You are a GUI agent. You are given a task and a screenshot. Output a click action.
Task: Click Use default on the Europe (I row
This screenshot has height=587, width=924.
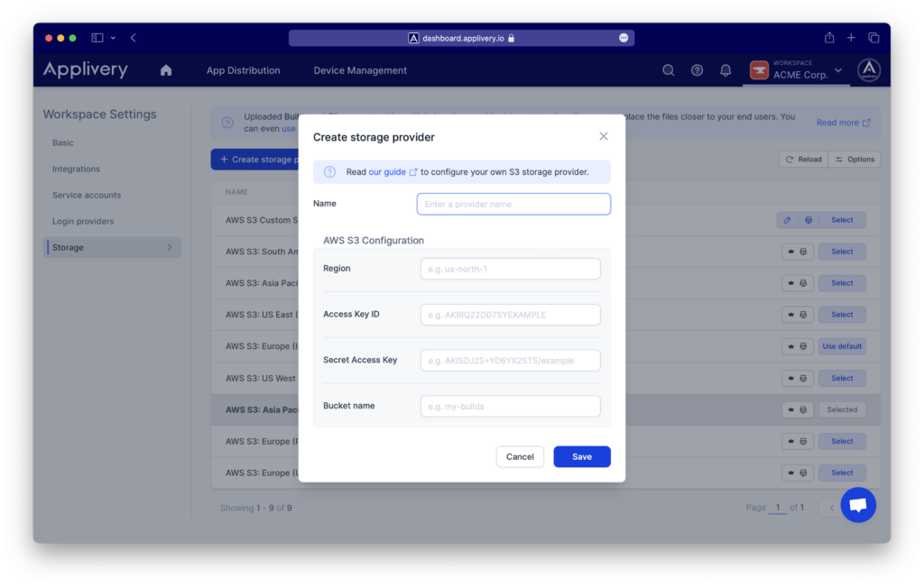click(x=842, y=347)
